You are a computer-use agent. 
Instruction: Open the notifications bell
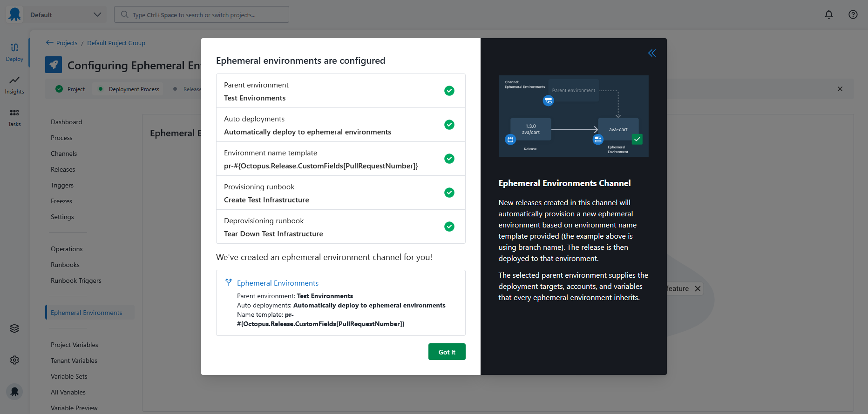point(829,14)
